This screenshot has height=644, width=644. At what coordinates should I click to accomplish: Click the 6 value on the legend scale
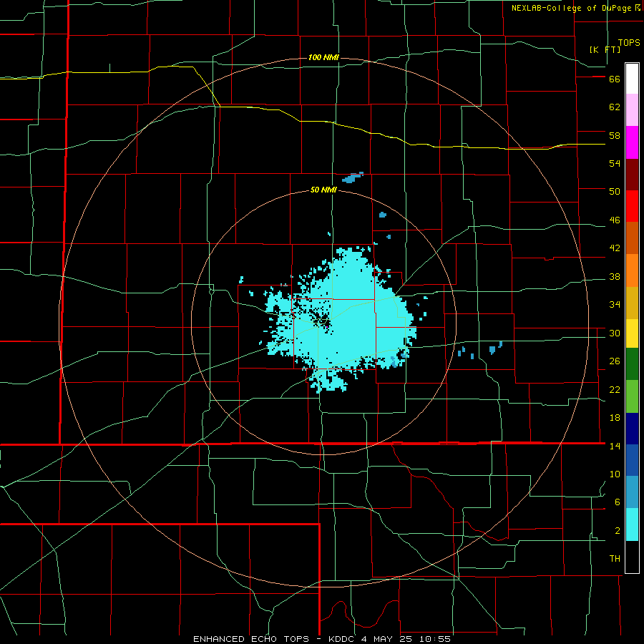point(618,502)
